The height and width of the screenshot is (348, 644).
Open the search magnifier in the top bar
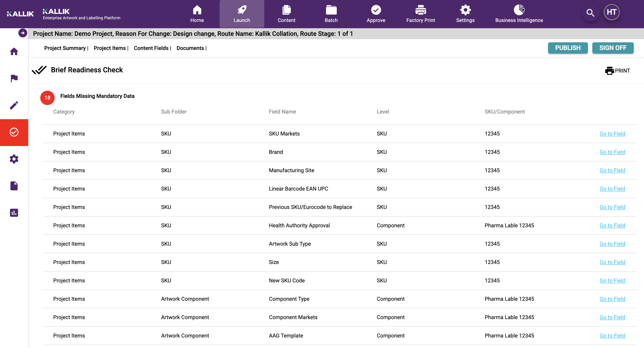click(x=590, y=13)
